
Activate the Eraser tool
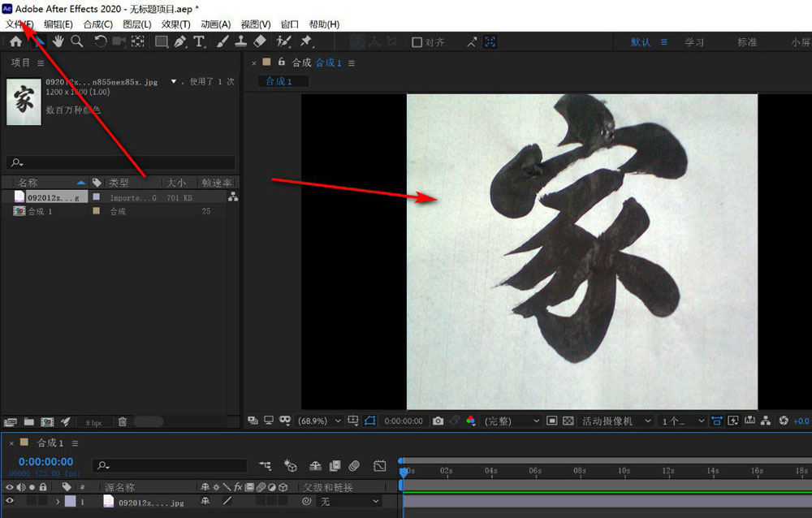coord(258,41)
